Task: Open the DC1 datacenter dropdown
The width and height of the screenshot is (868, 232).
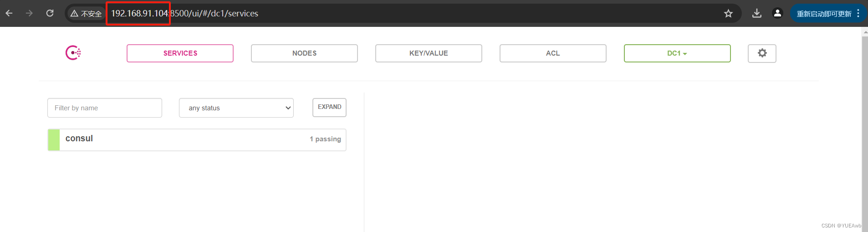Action: pyautogui.click(x=677, y=53)
